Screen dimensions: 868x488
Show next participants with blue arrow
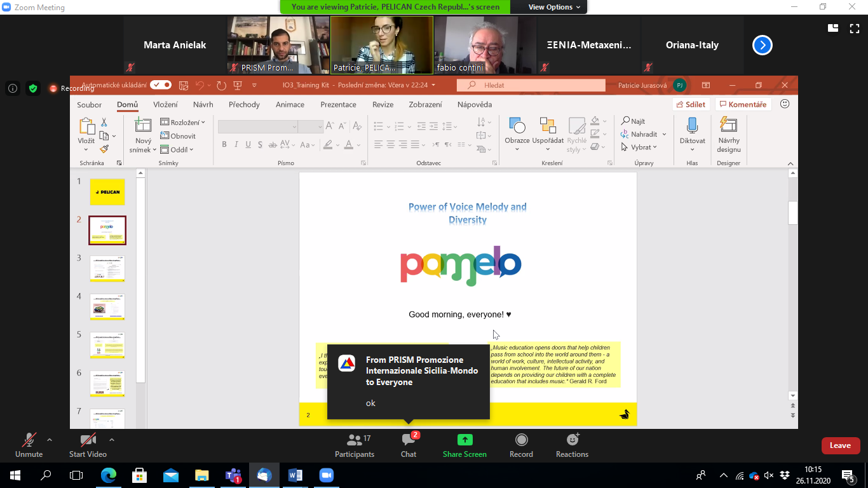pyautogui.click(x=763, y=45)
